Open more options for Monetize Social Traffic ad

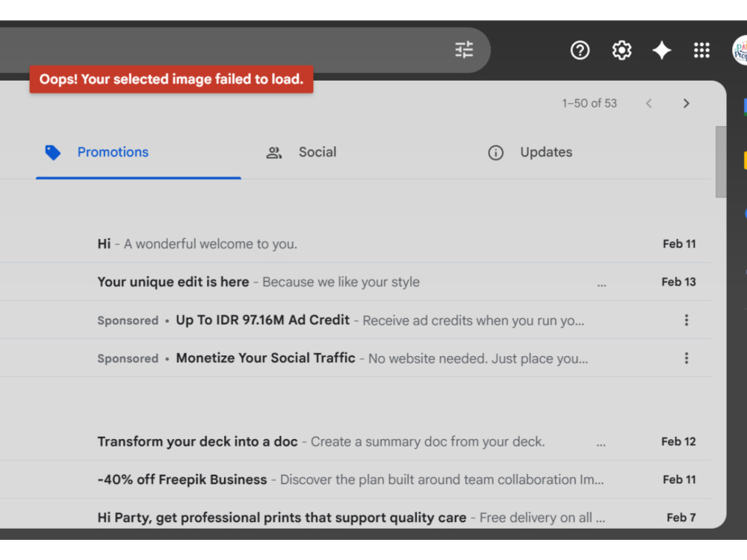tap(686, 358)
